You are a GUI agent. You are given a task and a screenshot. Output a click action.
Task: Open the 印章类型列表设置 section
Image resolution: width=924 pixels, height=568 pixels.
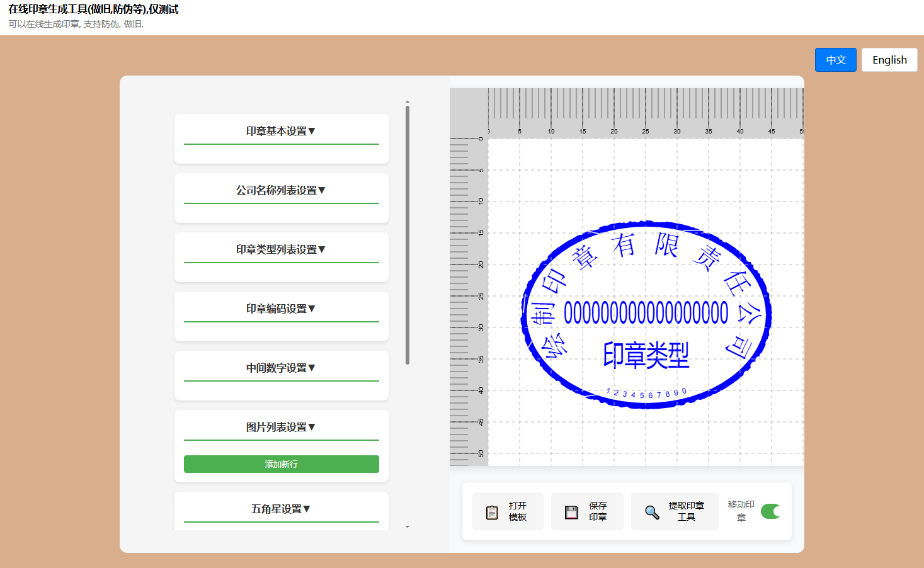(281, 249)
